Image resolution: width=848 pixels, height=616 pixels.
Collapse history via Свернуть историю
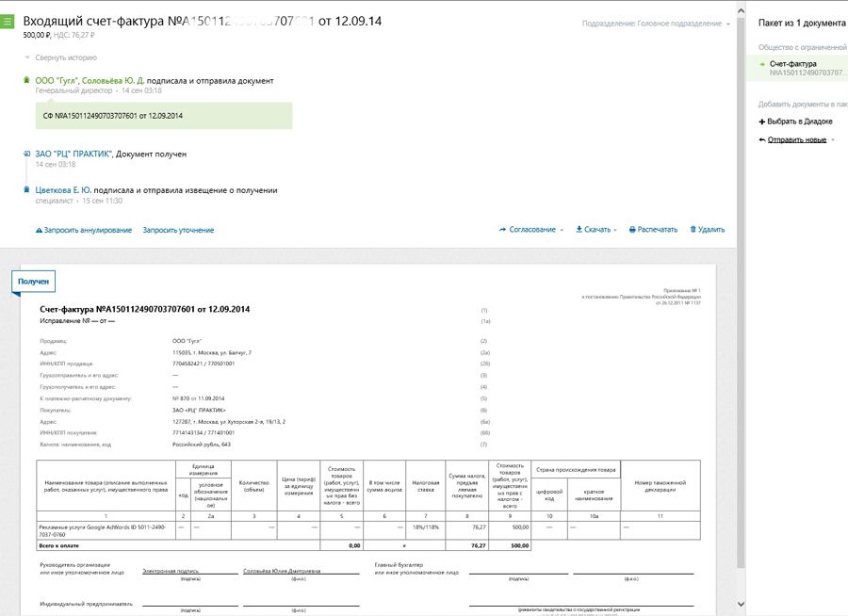65,58
